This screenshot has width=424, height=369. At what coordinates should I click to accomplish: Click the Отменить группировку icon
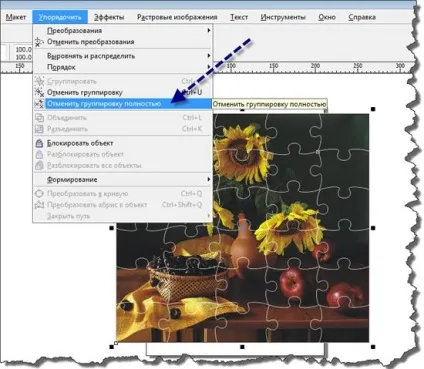[39, 92]
